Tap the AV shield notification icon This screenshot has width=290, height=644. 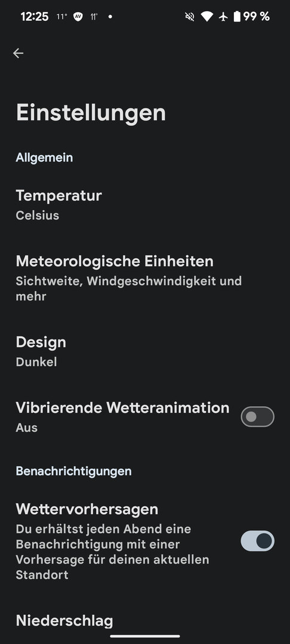[x=78, y=17]
